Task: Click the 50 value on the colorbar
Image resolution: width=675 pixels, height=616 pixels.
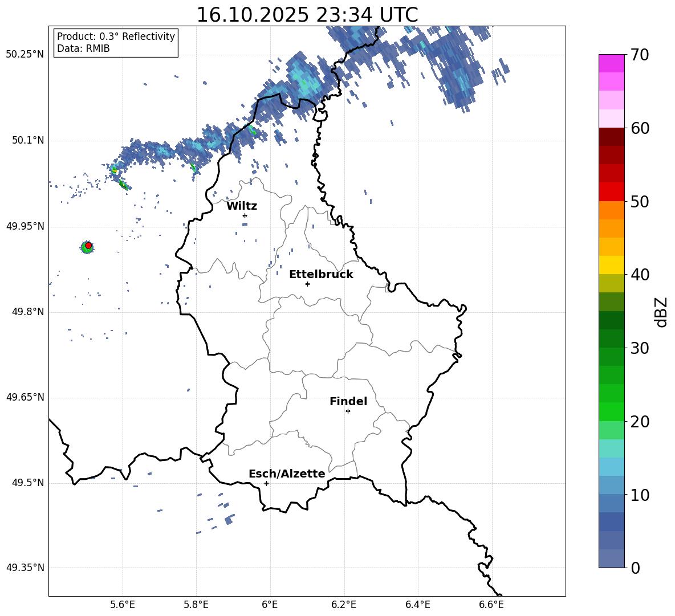Action: [640, 202]
